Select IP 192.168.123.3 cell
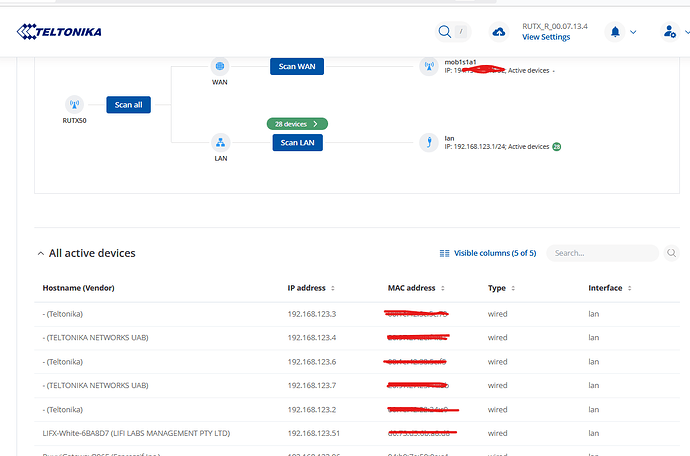 [312, 314]
